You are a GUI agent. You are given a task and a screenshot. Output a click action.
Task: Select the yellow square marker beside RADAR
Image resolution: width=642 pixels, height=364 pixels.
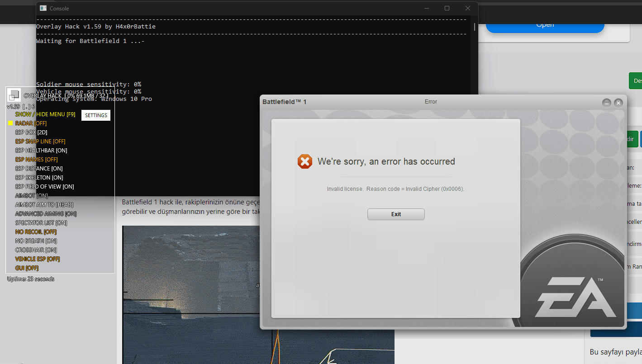pyautogui.click(x=10, y=123)
